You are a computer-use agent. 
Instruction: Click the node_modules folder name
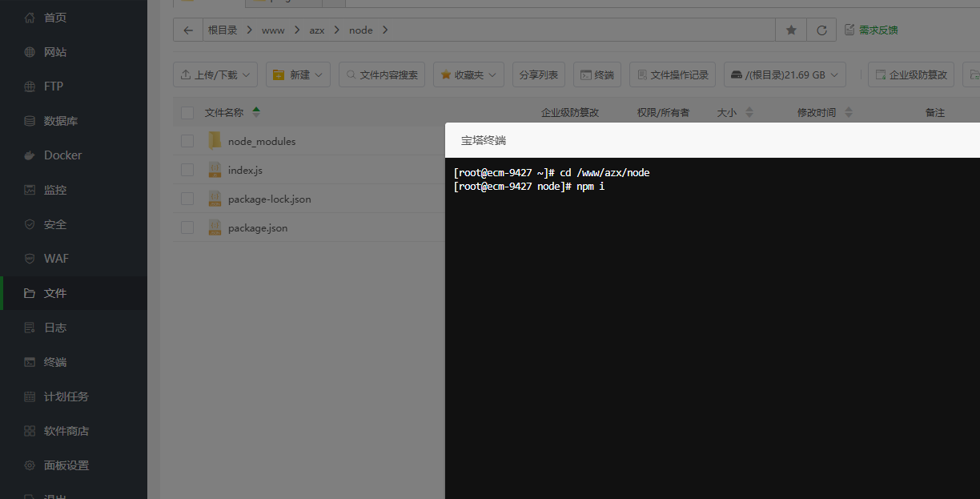(x=262, y=141)
